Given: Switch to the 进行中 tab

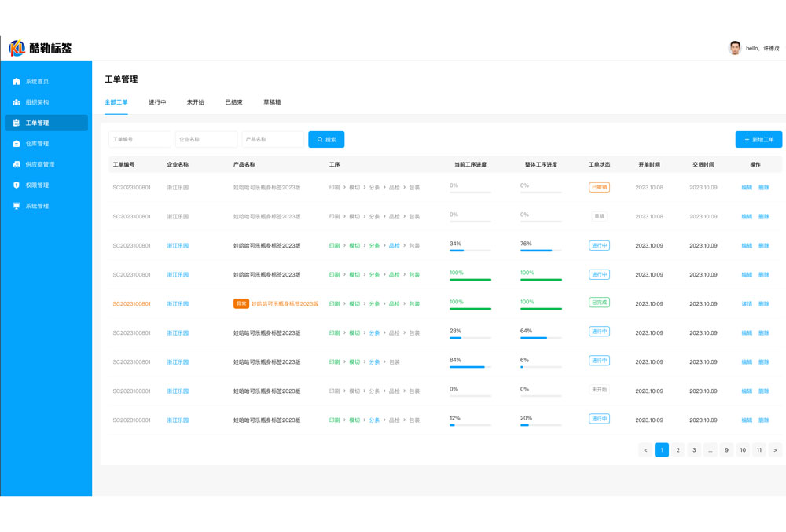Looking at the screenshot, I should pos(157,102).
